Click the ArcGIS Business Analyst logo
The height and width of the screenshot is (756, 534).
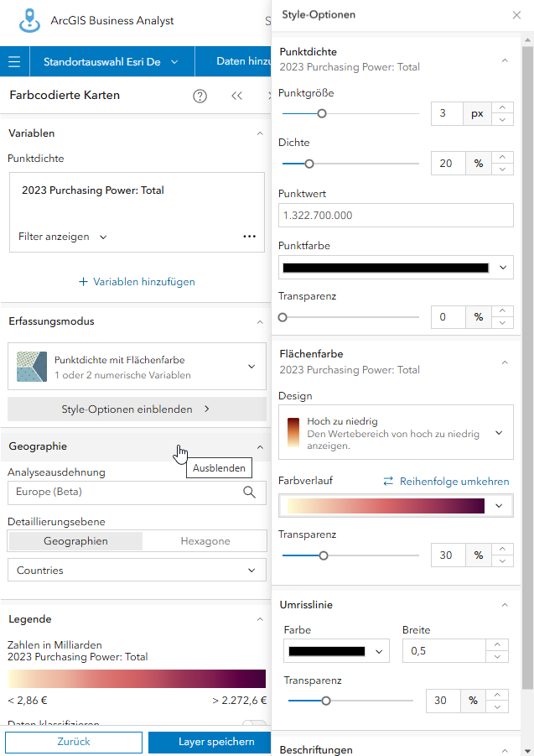29,21
